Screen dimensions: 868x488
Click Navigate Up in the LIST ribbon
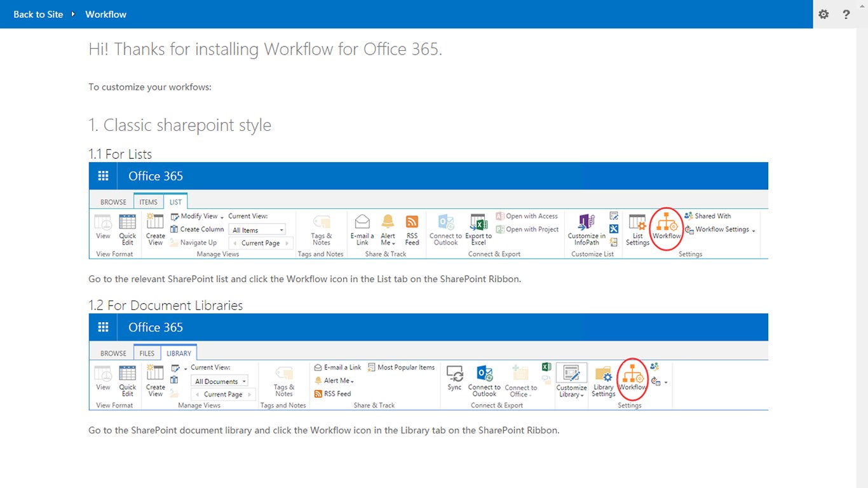tap(194, 243)
